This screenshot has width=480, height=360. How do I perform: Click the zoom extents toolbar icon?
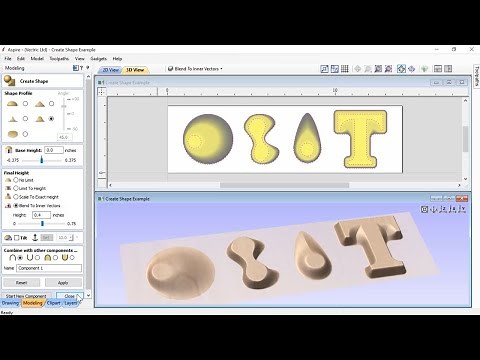[378, 69]
